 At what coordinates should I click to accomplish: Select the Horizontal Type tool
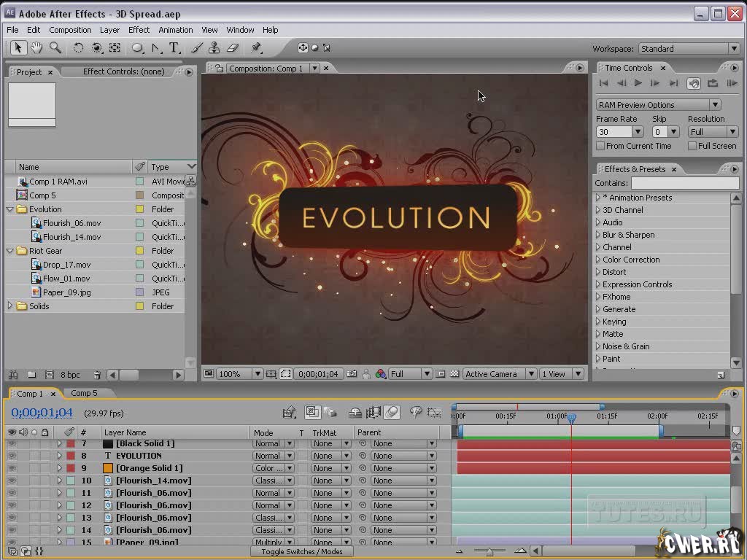tap(174, 48)
